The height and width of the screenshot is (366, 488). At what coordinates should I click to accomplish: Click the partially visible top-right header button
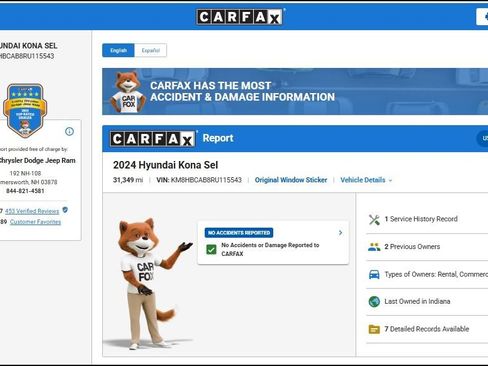[482, 17]
